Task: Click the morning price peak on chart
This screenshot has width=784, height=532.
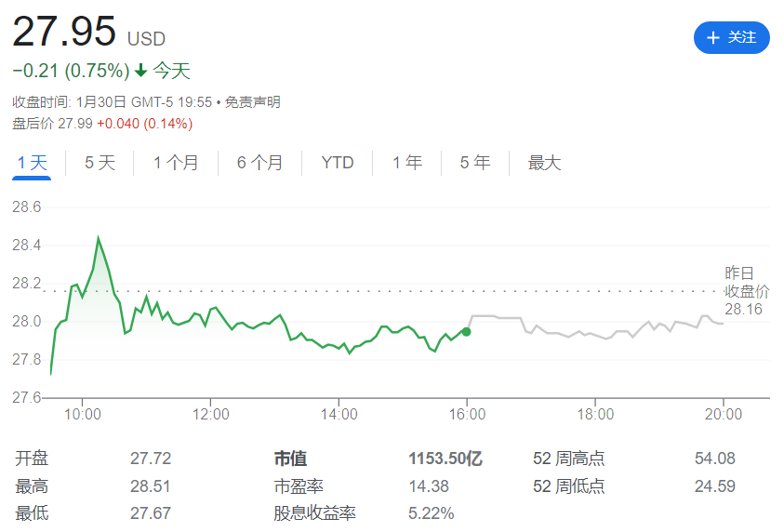Action: [x=98, y=237]
